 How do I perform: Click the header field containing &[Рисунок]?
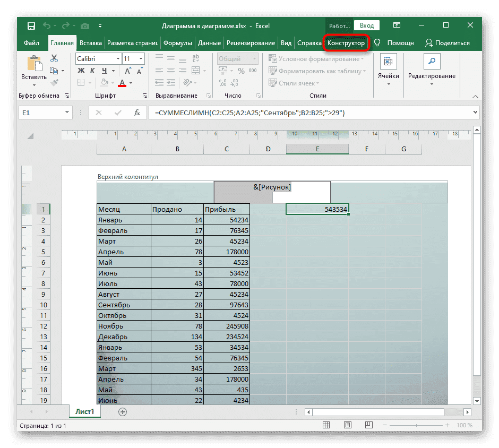(x=272, y=192)
